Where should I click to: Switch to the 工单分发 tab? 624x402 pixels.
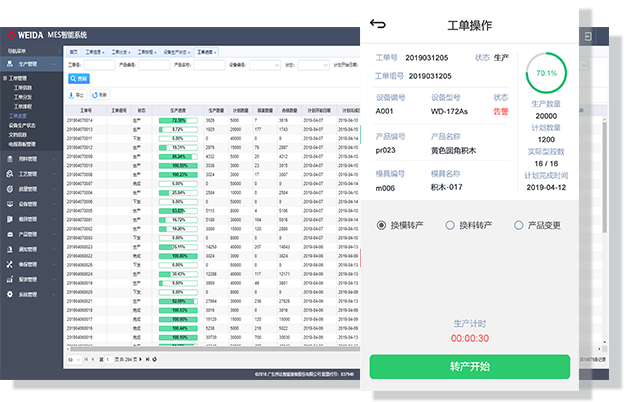[121, 52]
